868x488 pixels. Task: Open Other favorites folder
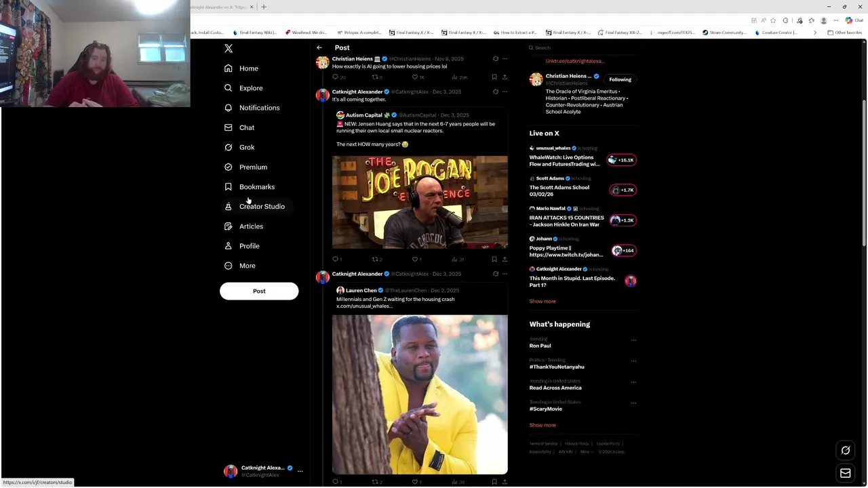pos(844,33)
